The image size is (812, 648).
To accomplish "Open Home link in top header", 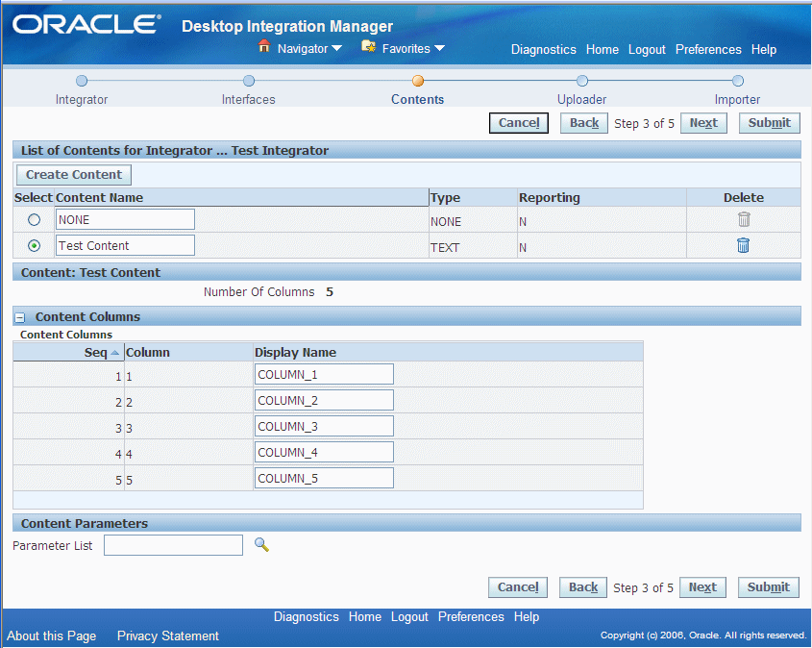I will tap(603, 50).
